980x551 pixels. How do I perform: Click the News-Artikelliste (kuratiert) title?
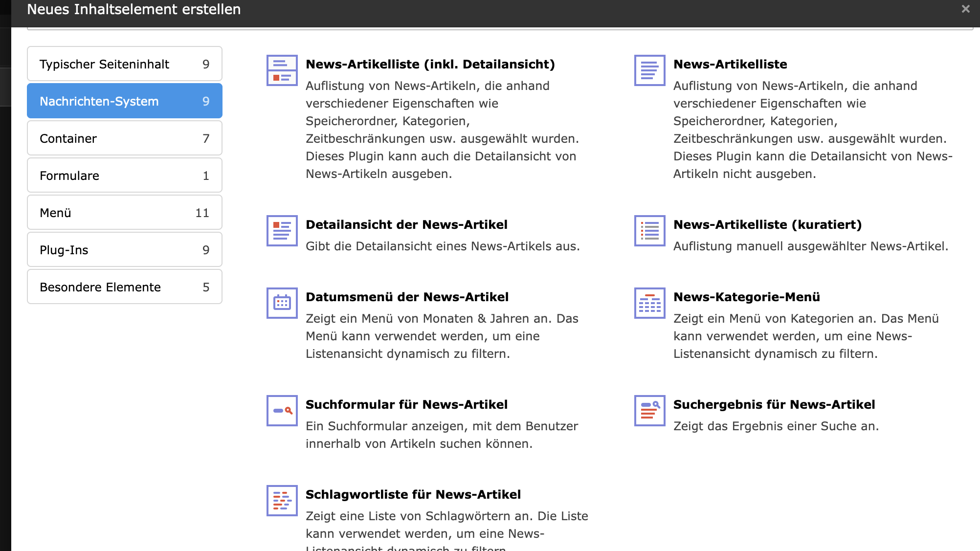[x=767, y=224]
